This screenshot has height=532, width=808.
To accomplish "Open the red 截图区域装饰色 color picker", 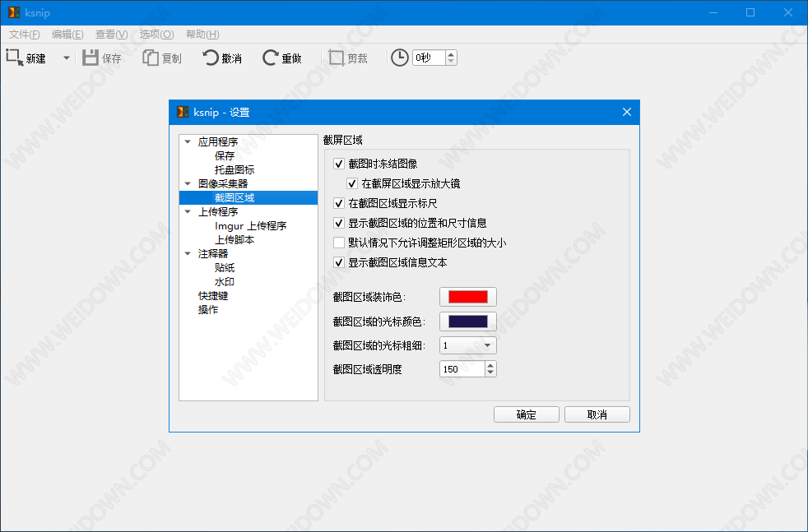I will (468, 297).
